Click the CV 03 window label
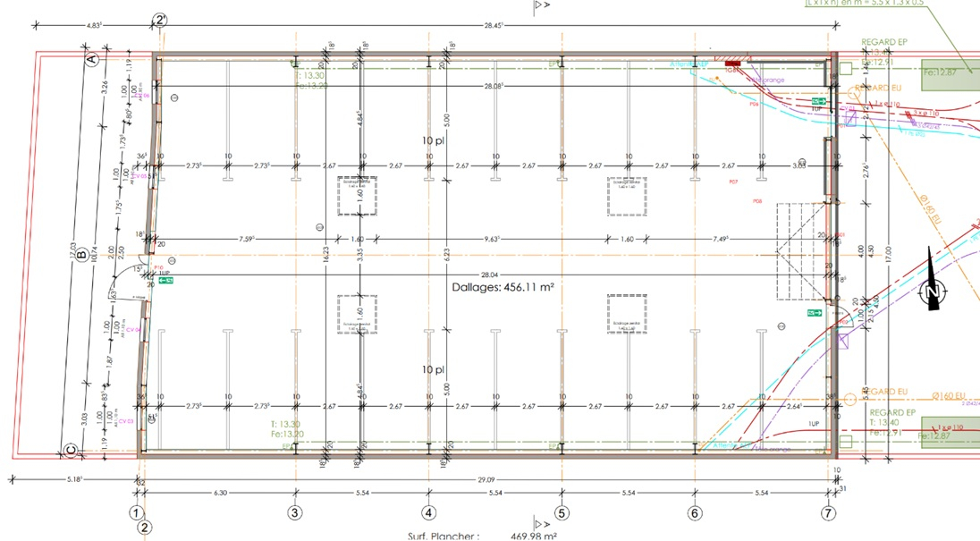The height and width of the screenshot is (541, 980). pyautogui.click(x=126, y=421)
